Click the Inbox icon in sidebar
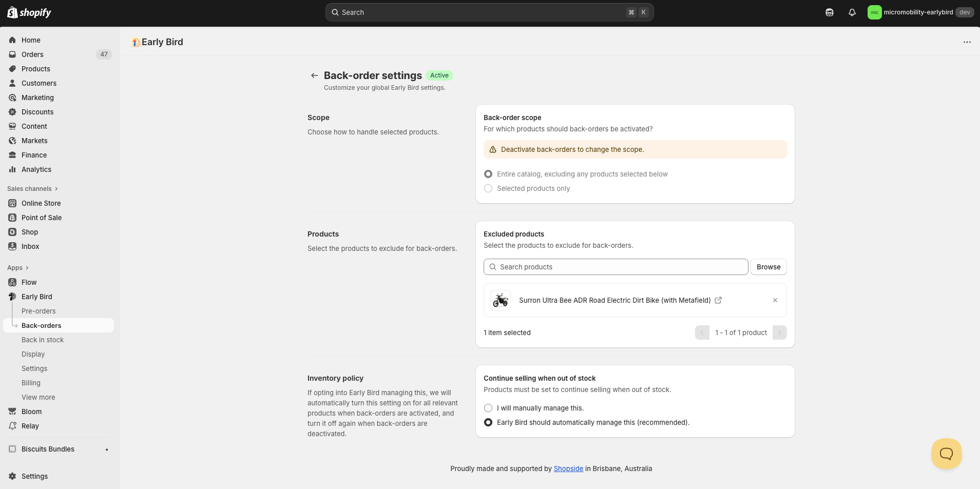This screenshot has width=980, height=489. pos(12,246)
